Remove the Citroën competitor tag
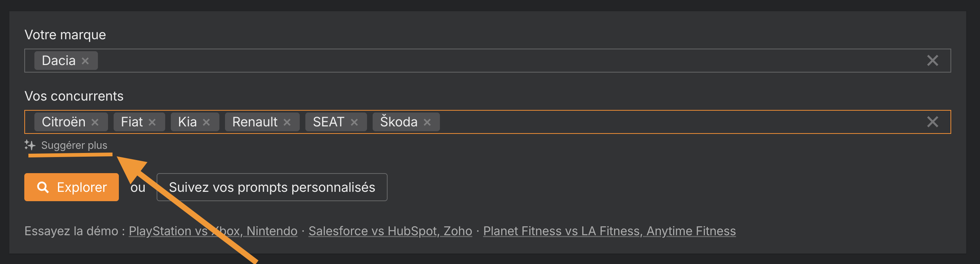 [x=95, y=122]
